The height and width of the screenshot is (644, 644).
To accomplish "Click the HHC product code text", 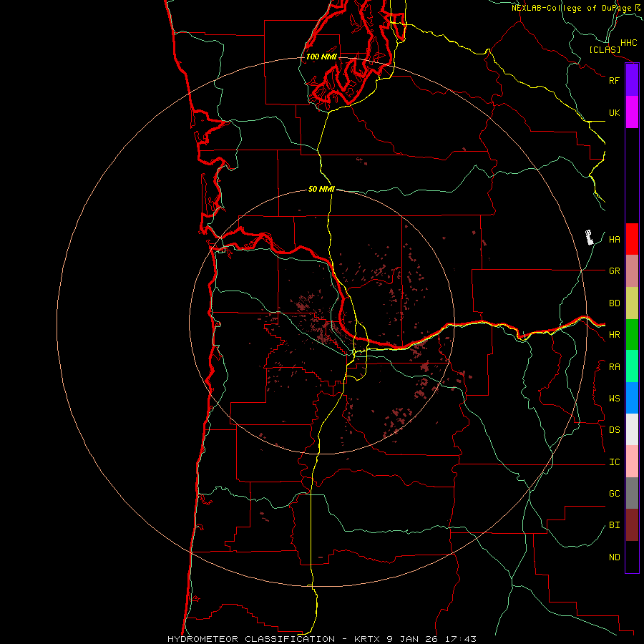I will pos(629,43).
